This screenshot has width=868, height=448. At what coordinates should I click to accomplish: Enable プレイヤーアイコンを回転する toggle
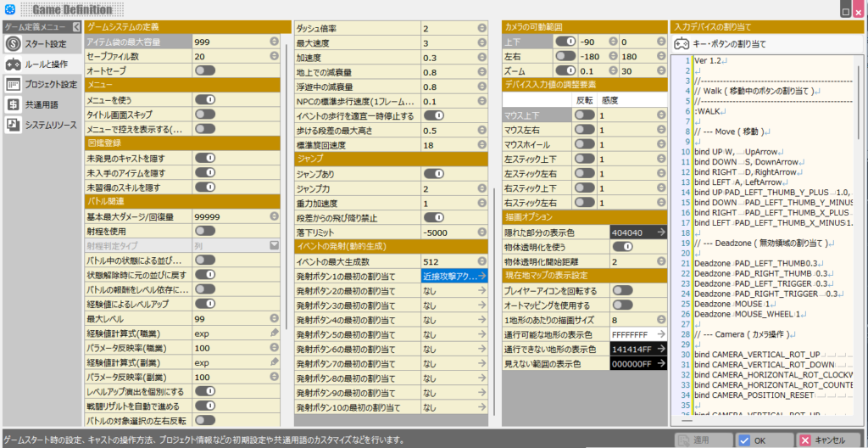(x=622, y=290)
